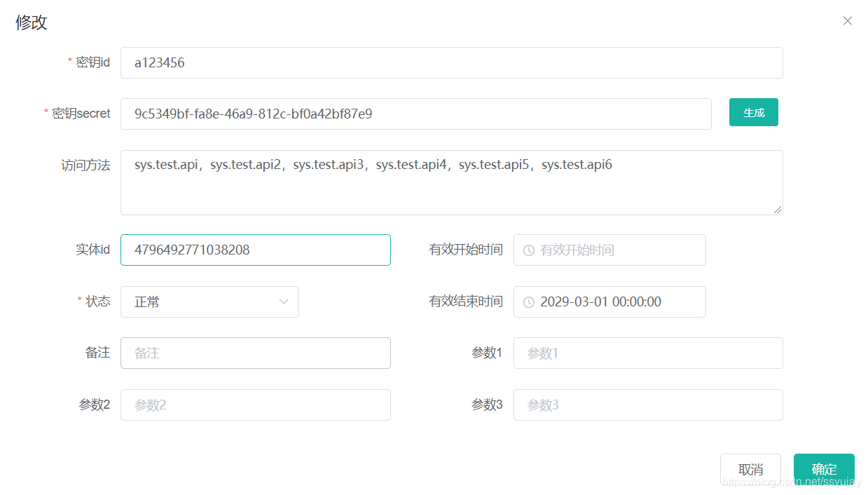The height and width of the screenshot is (495, 868).
Task: Click the 有效结束时间 label
Action: coord(466,301)
